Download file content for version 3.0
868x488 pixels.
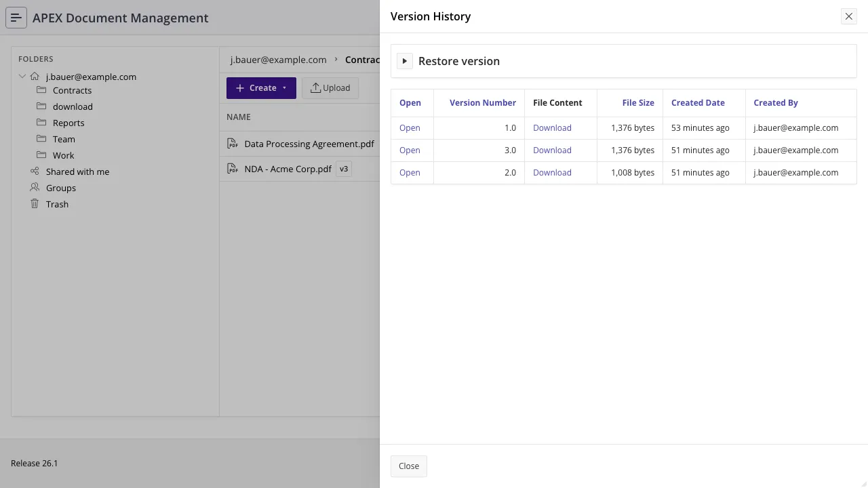(552, 150)
